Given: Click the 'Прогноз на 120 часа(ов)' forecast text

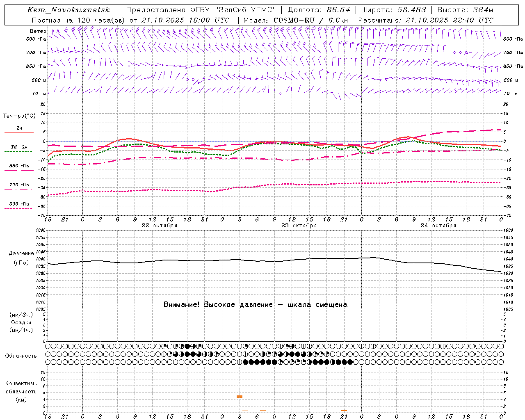Looking at the screenshot, I should click(79, 20).
